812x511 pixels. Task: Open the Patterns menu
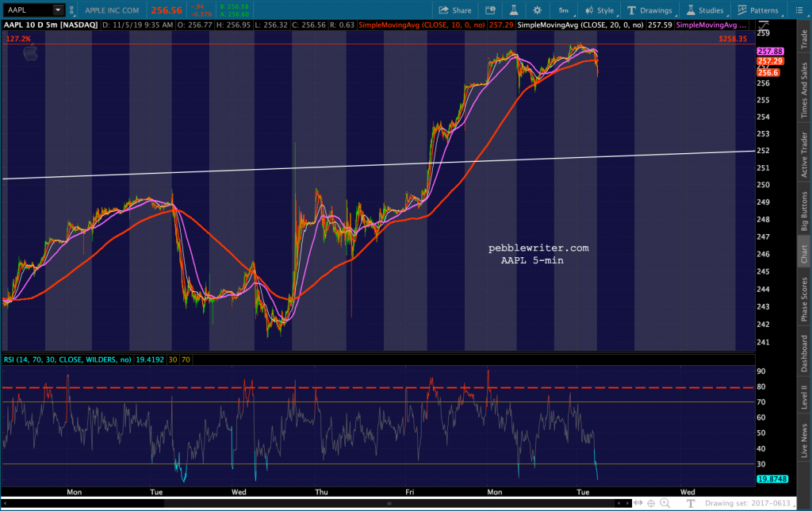click(x=758, y=10)
